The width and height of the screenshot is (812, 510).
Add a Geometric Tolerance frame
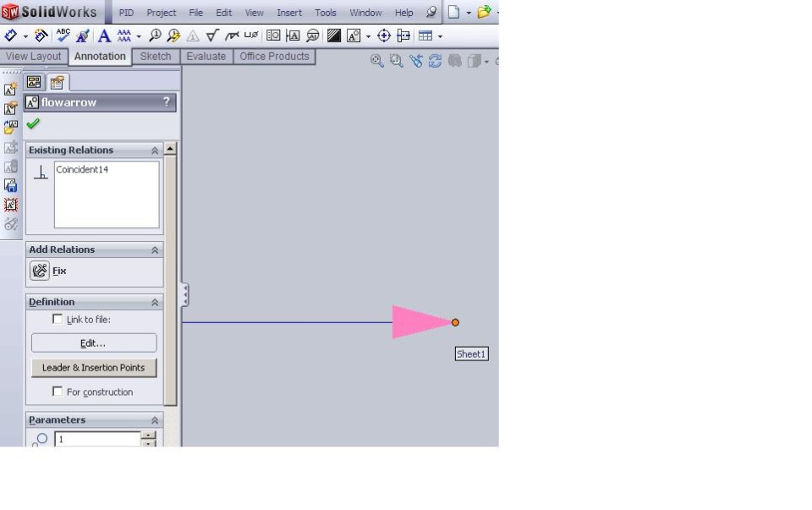tap(273, 36)
